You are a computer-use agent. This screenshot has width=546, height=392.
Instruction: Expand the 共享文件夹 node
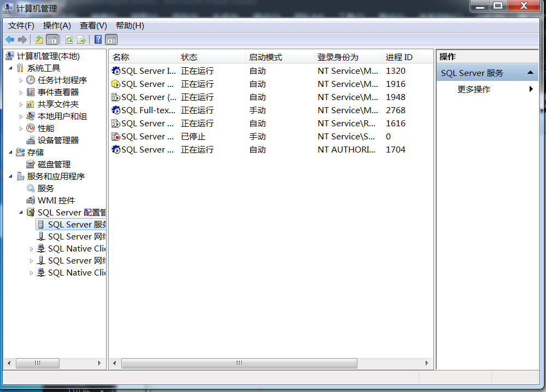click(x=21, y=104)
